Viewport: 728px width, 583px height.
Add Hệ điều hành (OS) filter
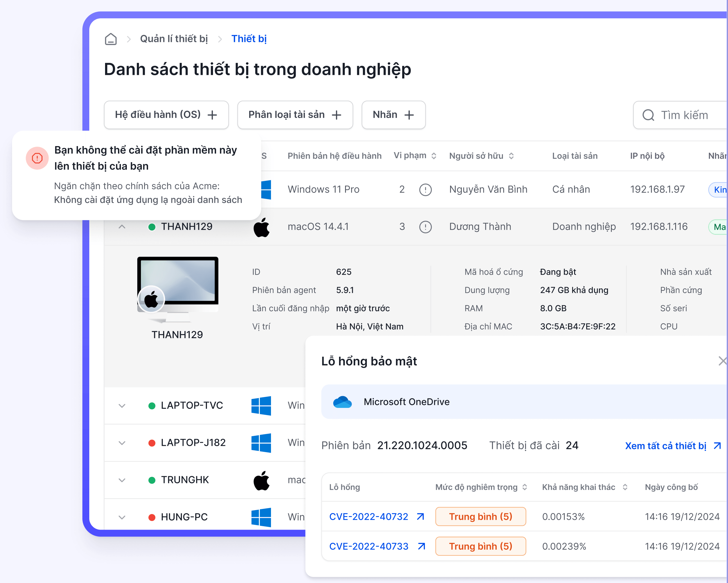pos(166,115)
